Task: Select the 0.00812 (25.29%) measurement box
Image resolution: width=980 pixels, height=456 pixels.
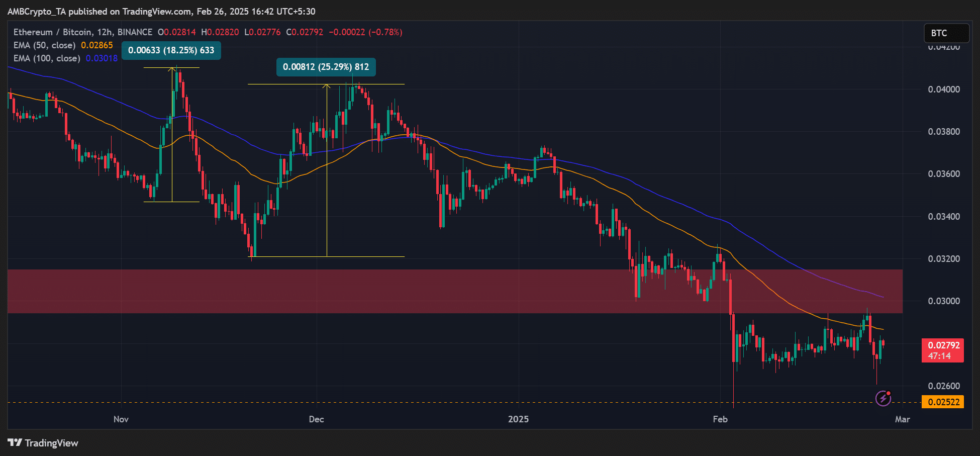Action: pos(326,67)
